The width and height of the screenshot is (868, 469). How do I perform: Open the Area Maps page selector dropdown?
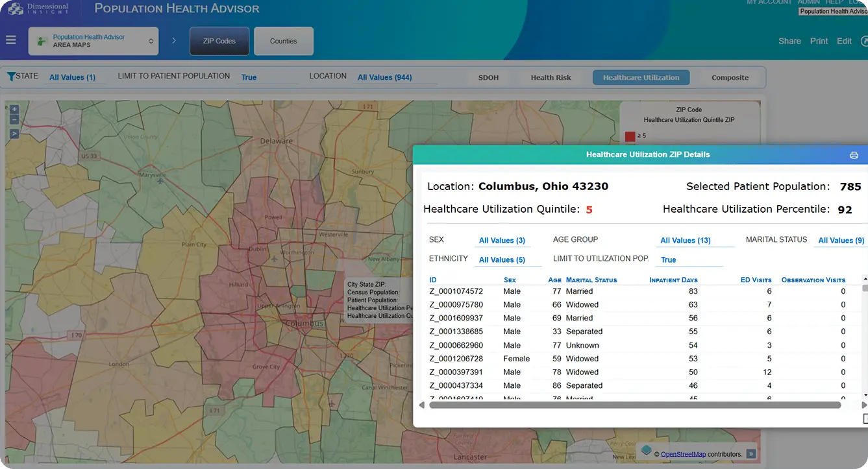click(x=93, y=41)
